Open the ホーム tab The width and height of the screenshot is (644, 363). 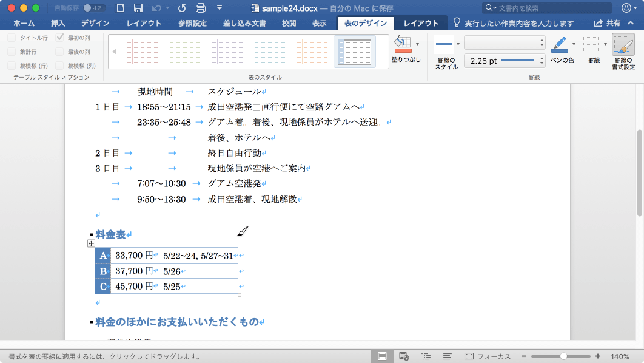(24, 24)
